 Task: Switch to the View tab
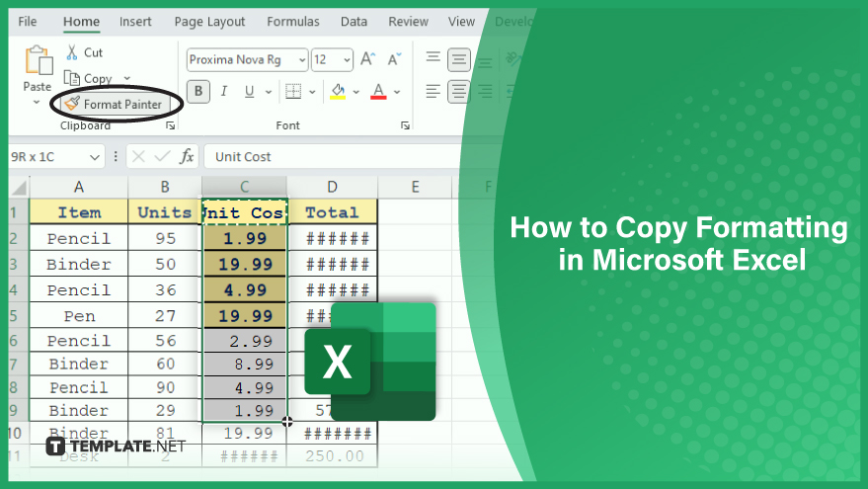pyautogui.click(x=461, y=22)
